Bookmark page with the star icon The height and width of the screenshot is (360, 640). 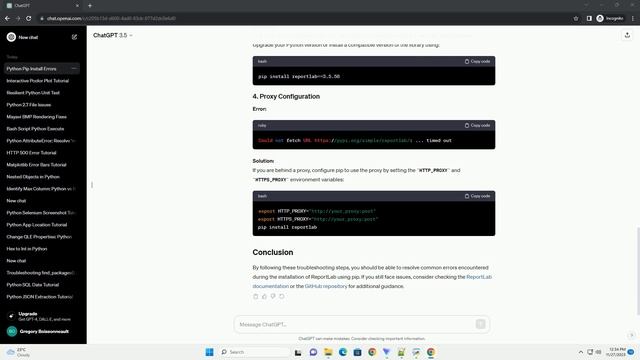576,18
